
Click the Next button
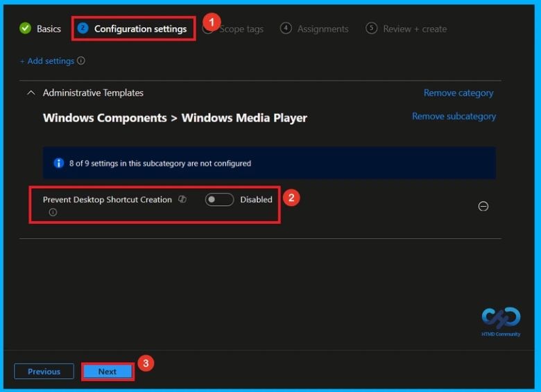108,371
